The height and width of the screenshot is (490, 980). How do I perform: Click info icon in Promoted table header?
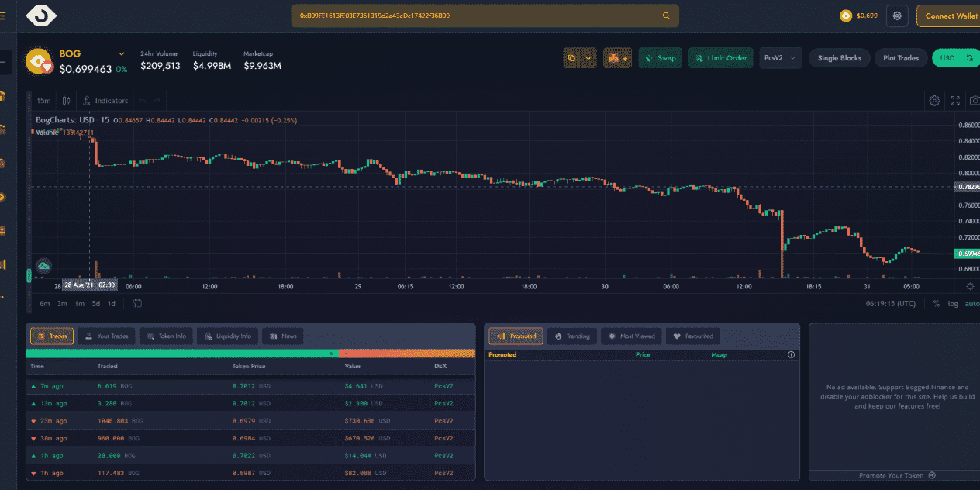point(791,355)
